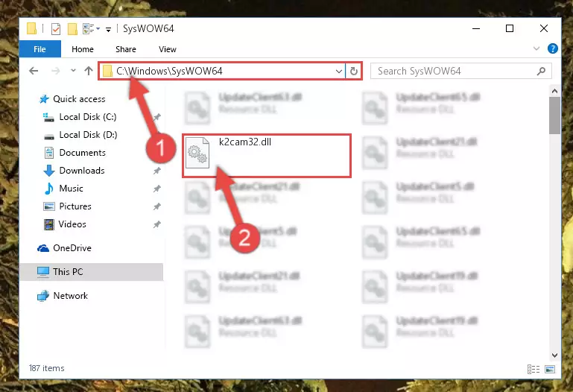Go forward with the Forward arrow

56,71
